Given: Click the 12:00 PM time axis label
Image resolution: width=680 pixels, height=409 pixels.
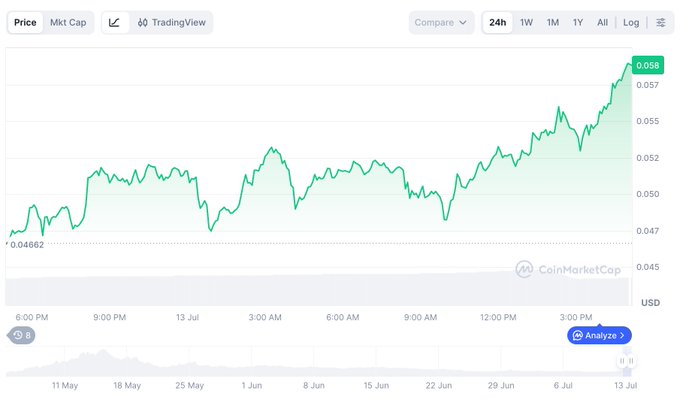Looking at the screenshot, I should point(498,317).
